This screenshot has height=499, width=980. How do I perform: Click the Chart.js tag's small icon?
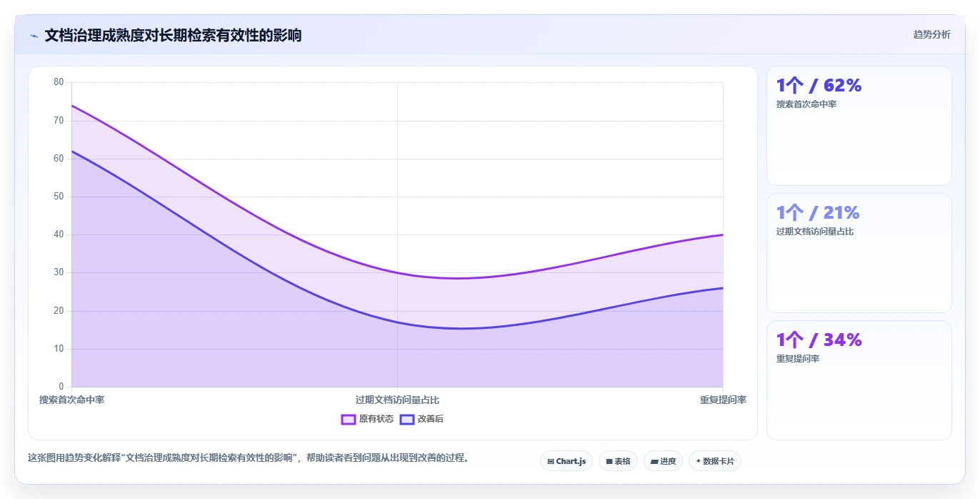[x=551, y=462]
